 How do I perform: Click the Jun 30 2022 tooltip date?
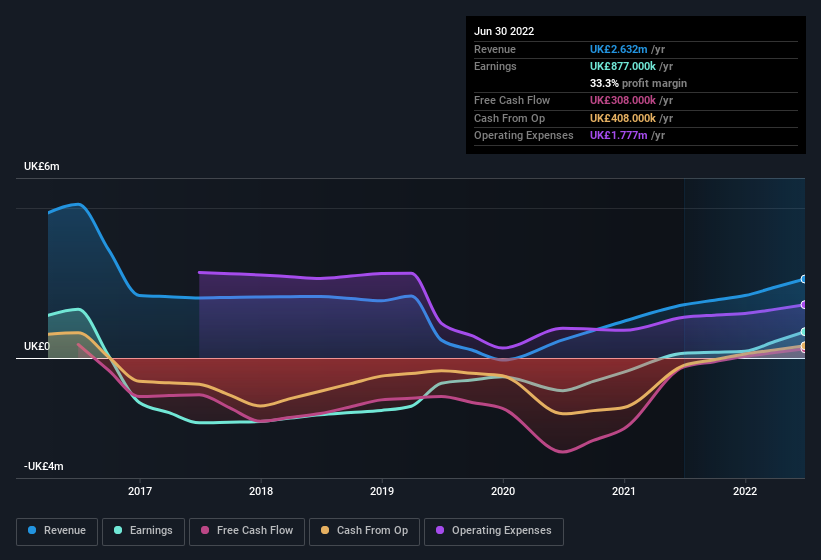click(x=504, y=31)
